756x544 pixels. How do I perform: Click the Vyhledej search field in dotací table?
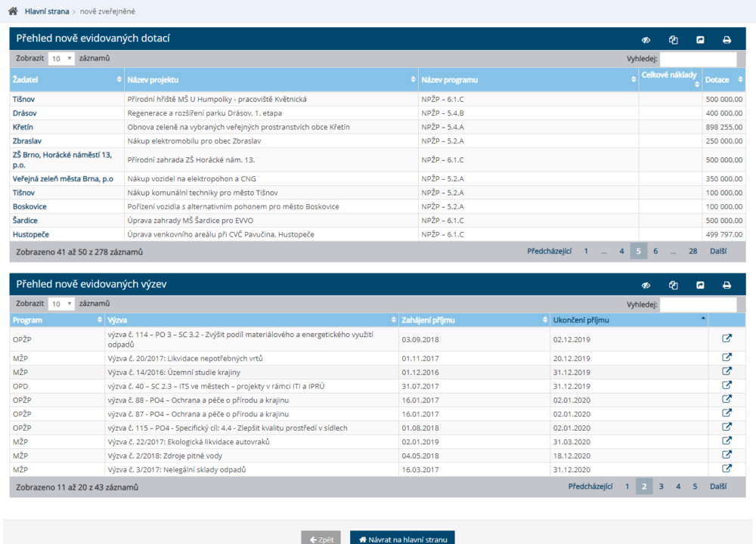698,59
